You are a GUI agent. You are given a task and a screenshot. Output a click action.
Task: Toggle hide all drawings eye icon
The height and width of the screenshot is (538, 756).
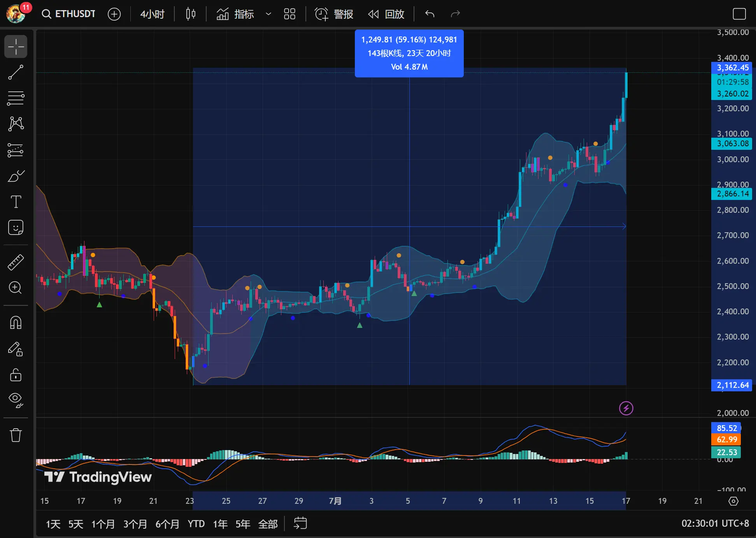coord(16,400)
